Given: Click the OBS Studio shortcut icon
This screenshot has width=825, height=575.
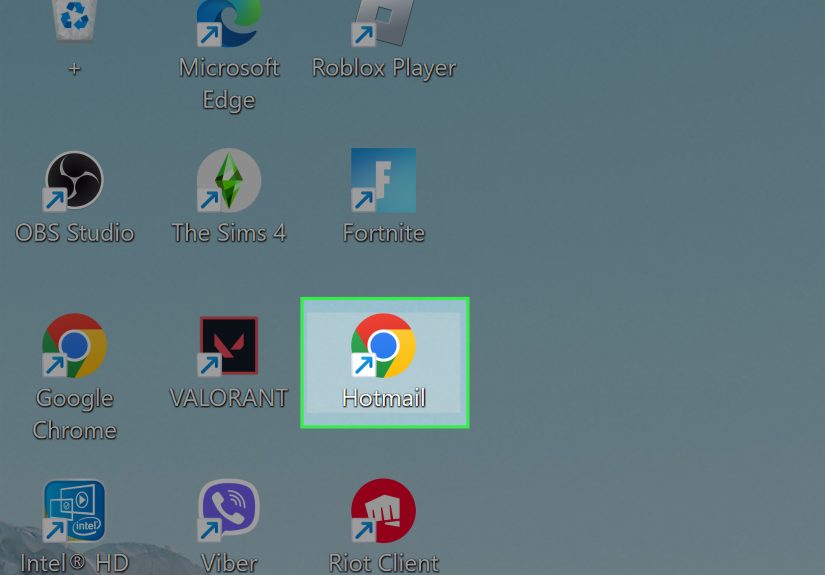Looking at the screenshot, I should 73,180.
